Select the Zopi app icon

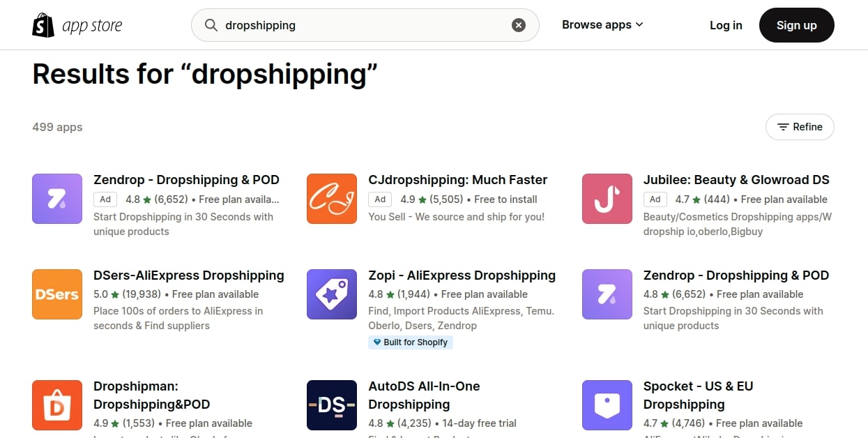[331, 294]
